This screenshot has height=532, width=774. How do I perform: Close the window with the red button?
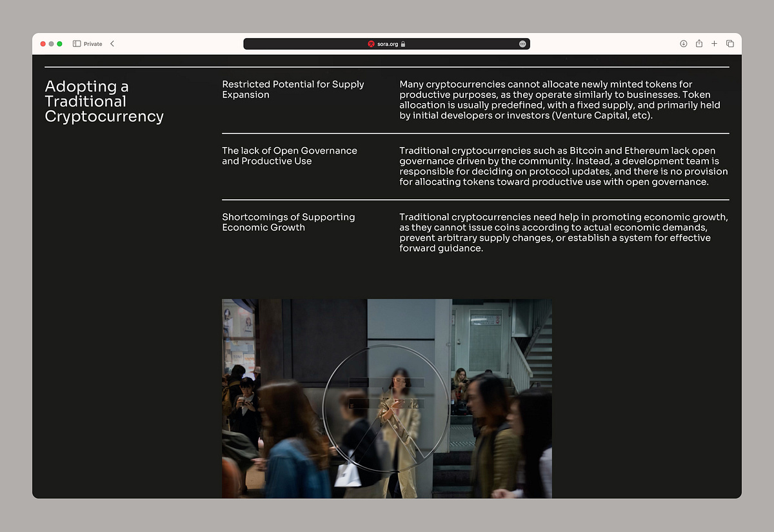(43, 44)
